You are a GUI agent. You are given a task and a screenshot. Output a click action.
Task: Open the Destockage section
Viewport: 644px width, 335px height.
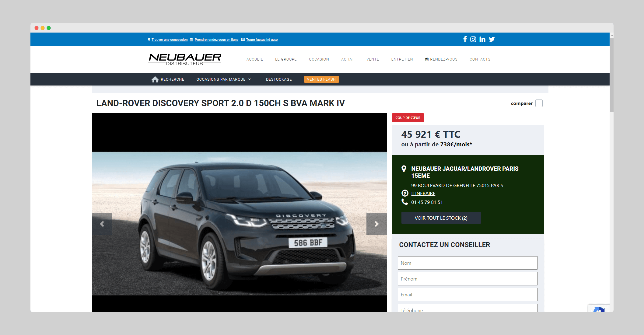tap(279, 79)
